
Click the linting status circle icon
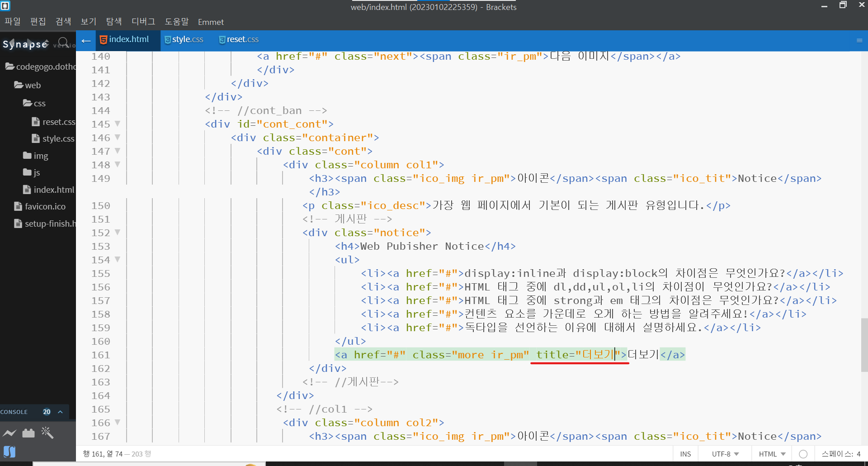(803, 454)
